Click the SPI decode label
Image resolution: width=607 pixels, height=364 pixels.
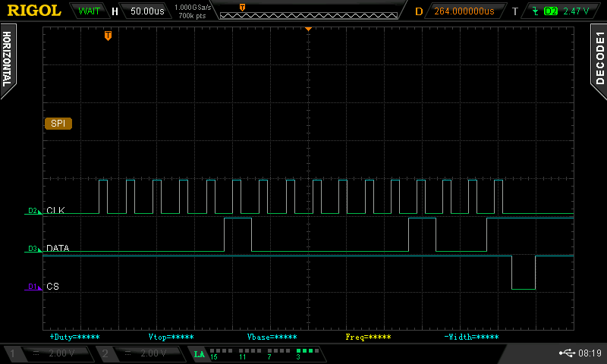coord(58,124)
